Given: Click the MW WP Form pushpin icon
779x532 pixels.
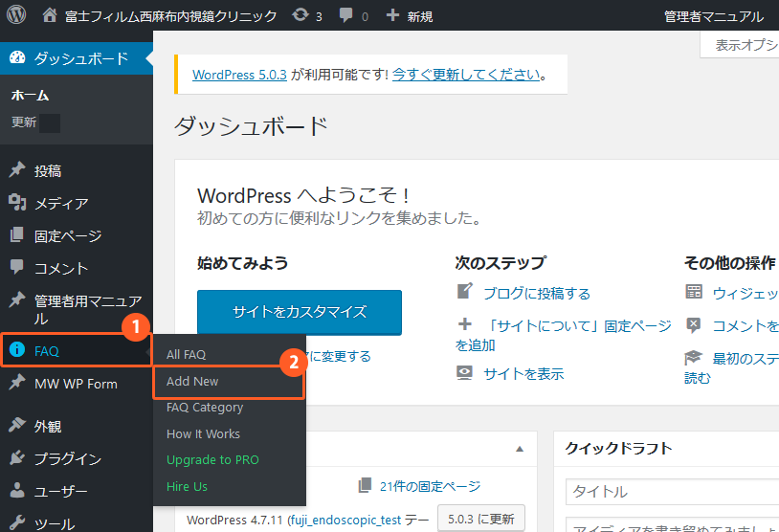Looking at the screenshot, I should (17, 382).
